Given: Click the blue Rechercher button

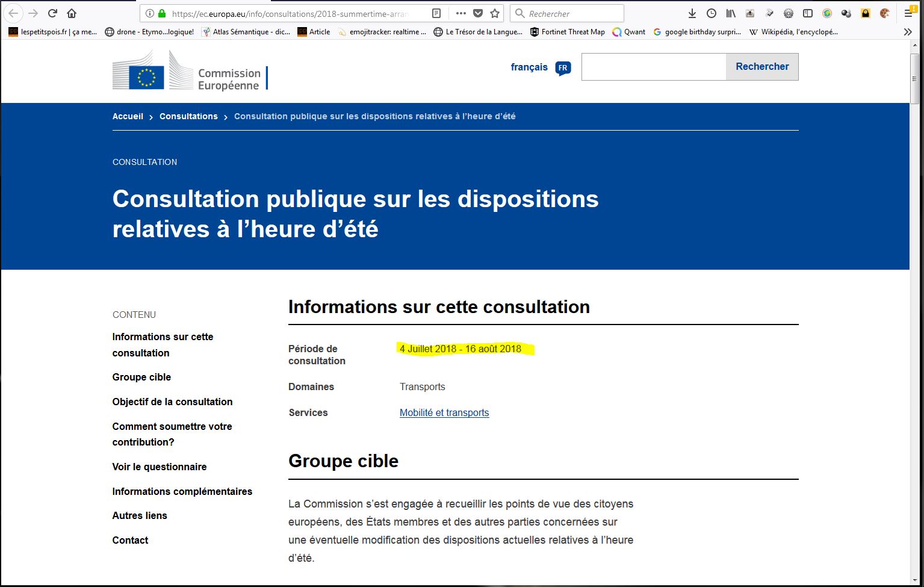Looking at the screenshot, I should pos(762,67).
